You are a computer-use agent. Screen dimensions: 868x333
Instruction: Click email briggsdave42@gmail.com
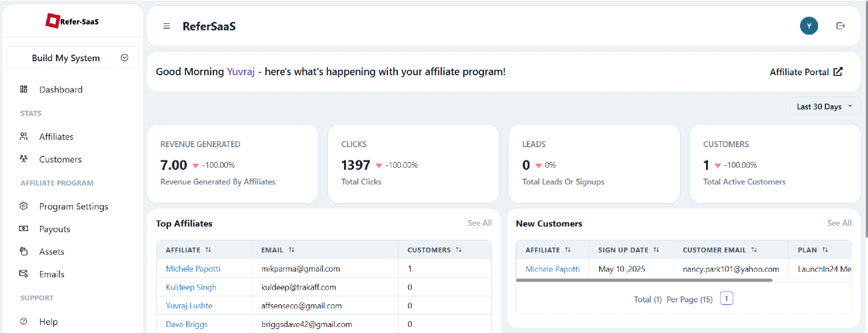pyautogui.click(x=307, y=324)
